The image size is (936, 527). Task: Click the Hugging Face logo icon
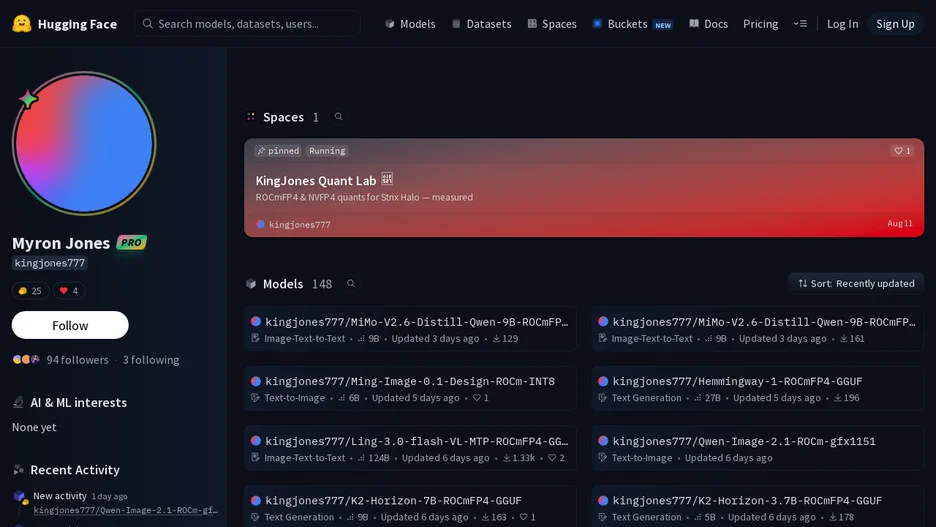tap(22, 24)
